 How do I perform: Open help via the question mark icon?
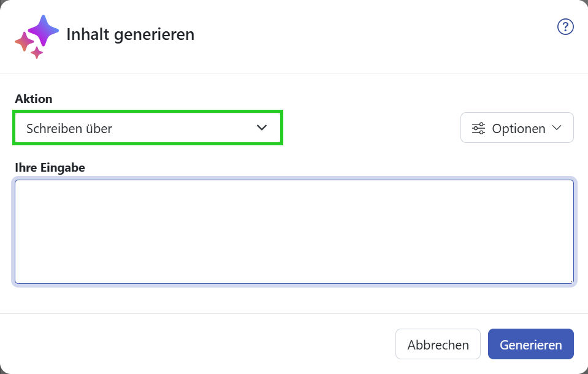[565, 26]
